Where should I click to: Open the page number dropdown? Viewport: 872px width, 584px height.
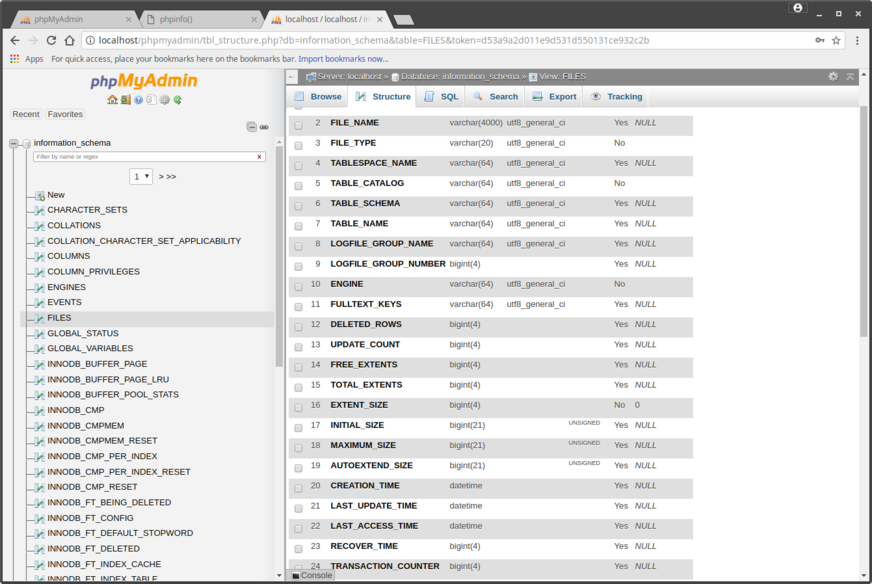pyautogui.click(x=141, y=176)
